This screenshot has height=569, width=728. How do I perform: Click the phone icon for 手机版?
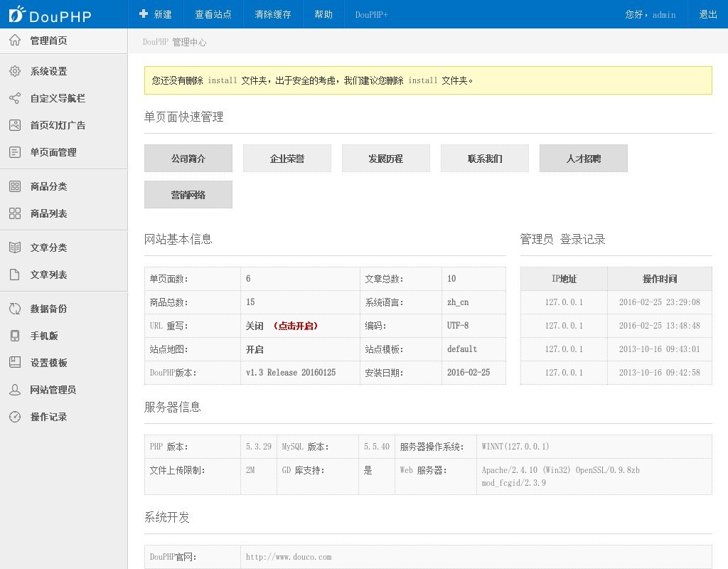[15, 336]
